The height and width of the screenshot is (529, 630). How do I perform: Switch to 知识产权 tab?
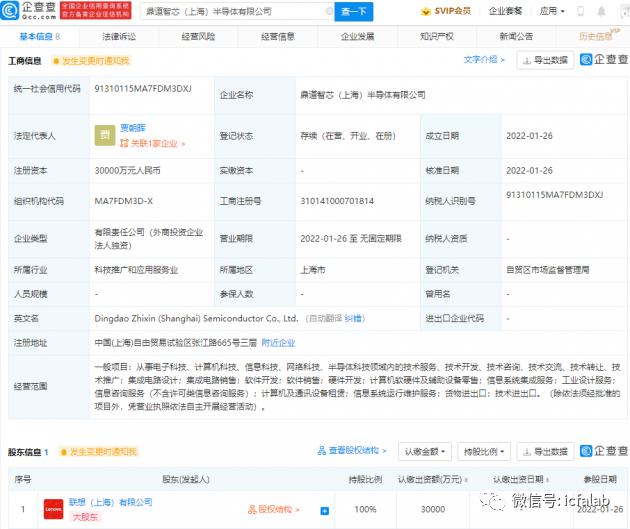[437, 37]
